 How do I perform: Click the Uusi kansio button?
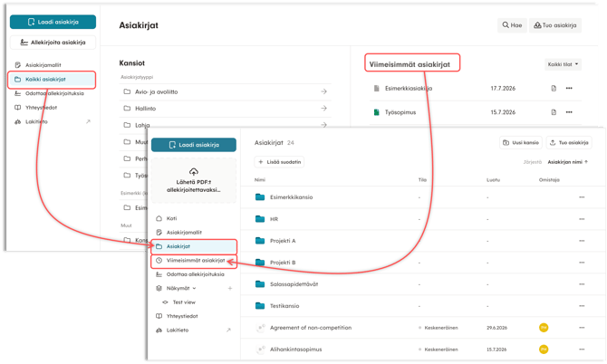click(521, 143)
